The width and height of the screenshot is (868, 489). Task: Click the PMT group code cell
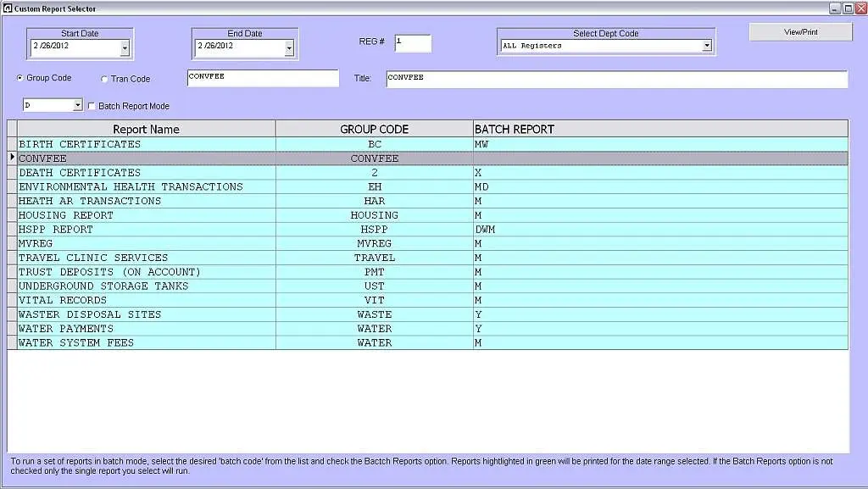pyautogui.click(x=374, y=272)
